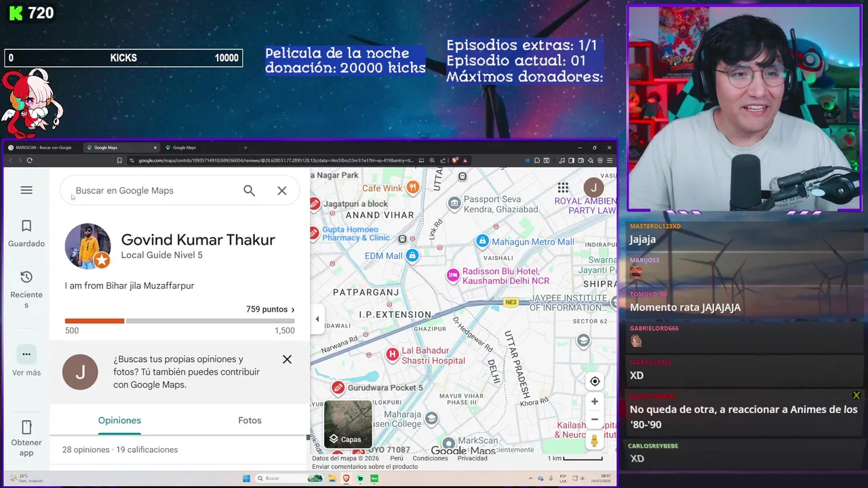The height and width of the screenshot is (488, 868).
Task: Open a new browser tab
Action: [x=245, y=147]
